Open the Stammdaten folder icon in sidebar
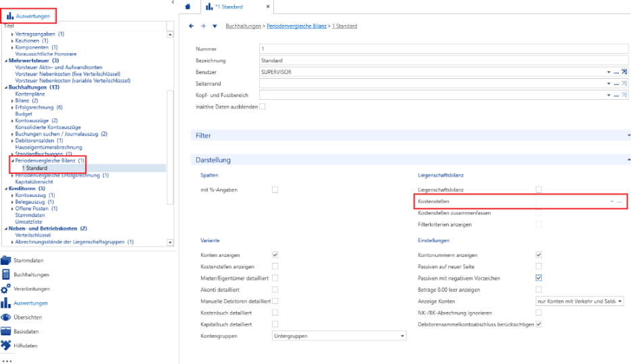The height and width of the screenshot is (364, 631). pyautogui.click(x=5, y=260)
